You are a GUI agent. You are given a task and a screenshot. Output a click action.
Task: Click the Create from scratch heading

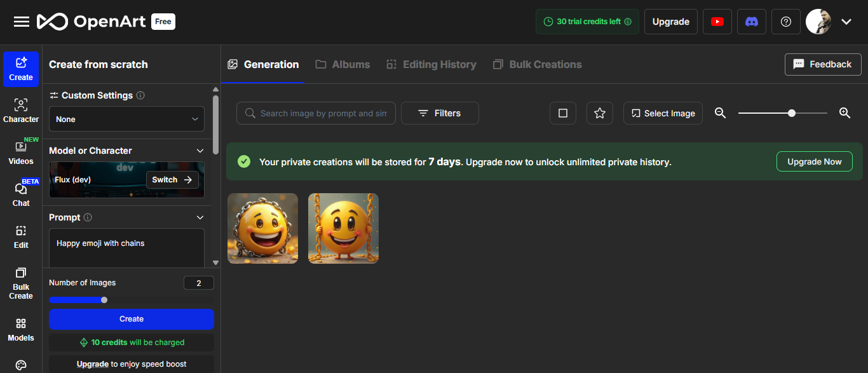[x=98, y=64]
